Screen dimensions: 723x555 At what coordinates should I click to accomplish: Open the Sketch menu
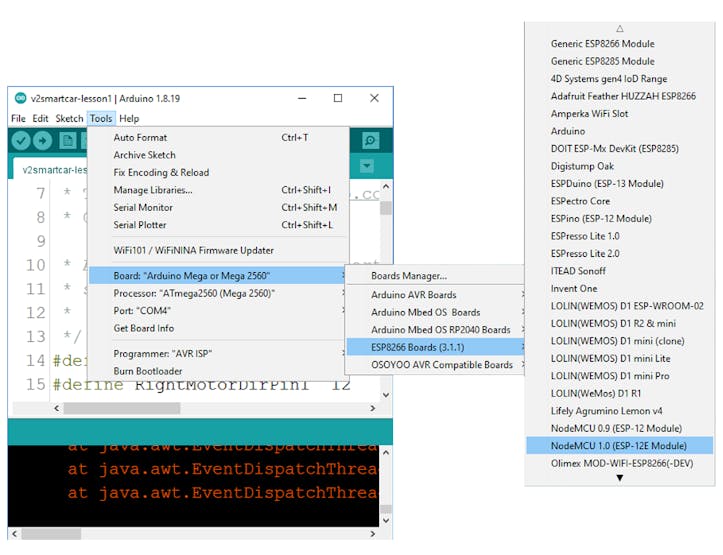click(x=69, y=118)
